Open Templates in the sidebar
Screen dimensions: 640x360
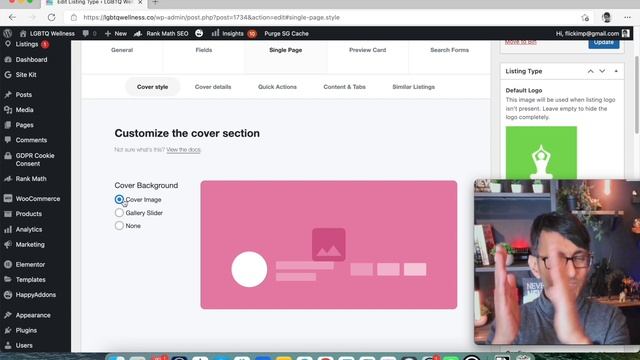(x=30, y=280)
